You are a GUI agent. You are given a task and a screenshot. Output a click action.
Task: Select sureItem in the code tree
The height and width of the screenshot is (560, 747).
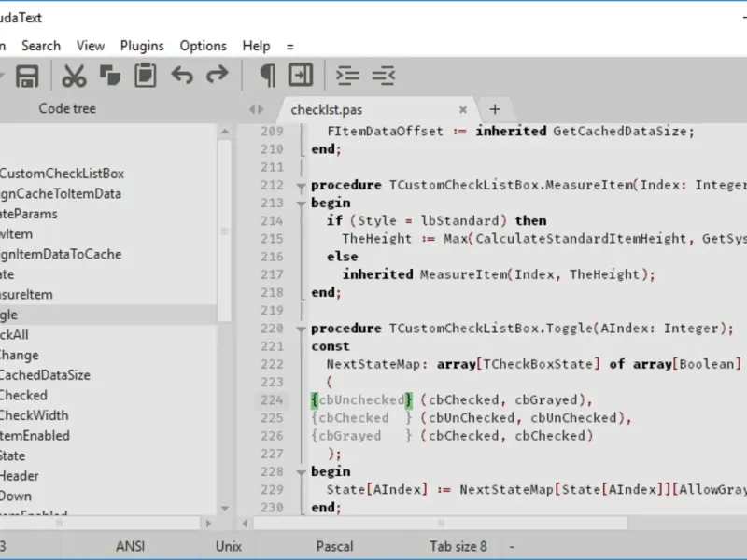click(26, 295)
